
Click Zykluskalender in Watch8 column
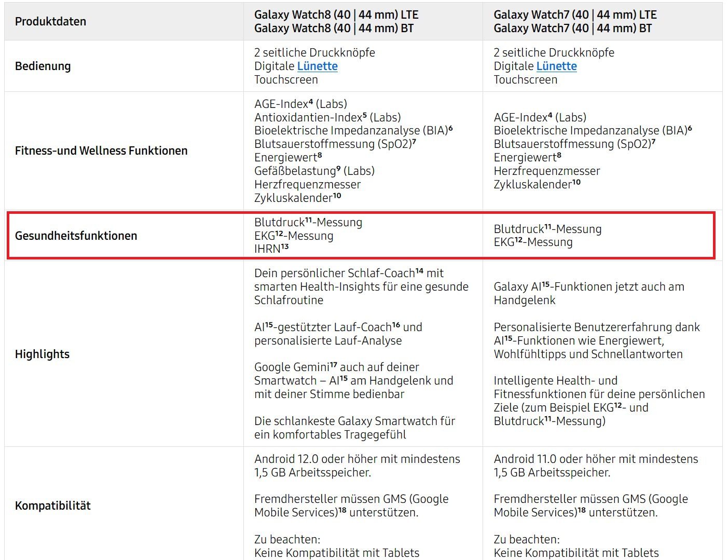click(298, 198)
